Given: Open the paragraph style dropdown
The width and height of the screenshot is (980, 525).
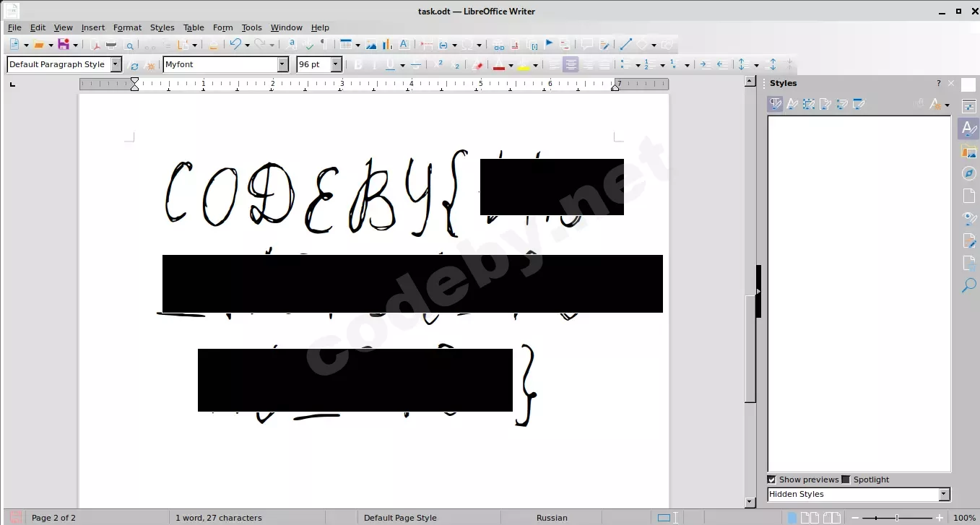Looking at the screenshot, I should 115,64.
